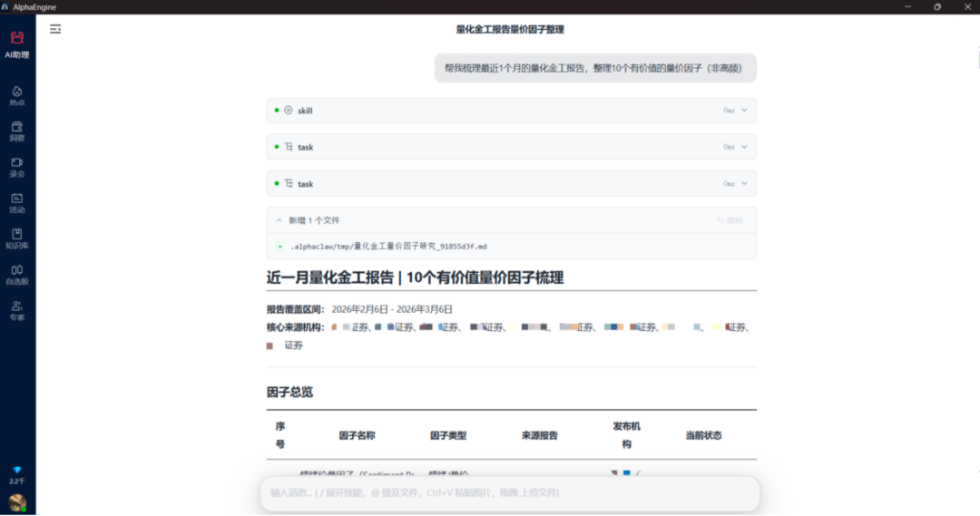Open the 录会 meeting recording section
Image resolution: width=980 pixels, height=516 pixels.
[x=17, y=168]
